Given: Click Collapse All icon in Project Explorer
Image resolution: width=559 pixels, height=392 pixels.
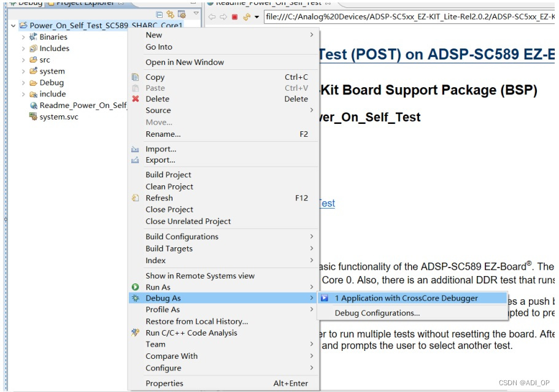Looking at the screenshot, I should [x=160, y=15].
